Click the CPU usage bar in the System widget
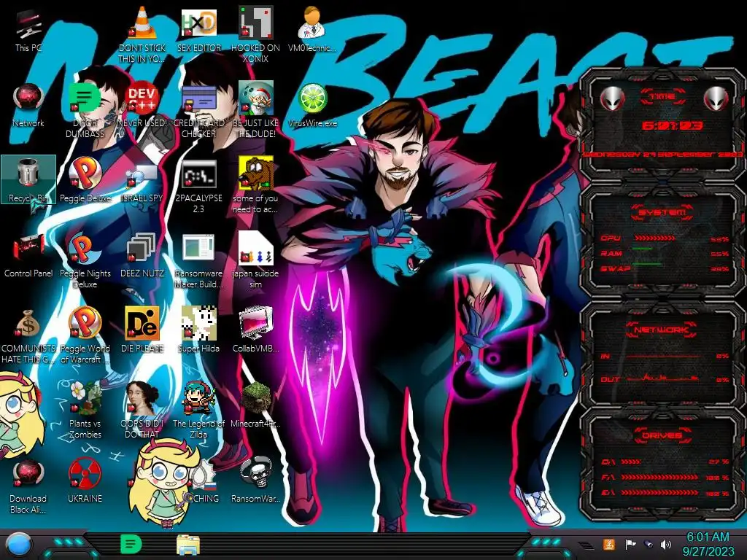 pos(654,238)
